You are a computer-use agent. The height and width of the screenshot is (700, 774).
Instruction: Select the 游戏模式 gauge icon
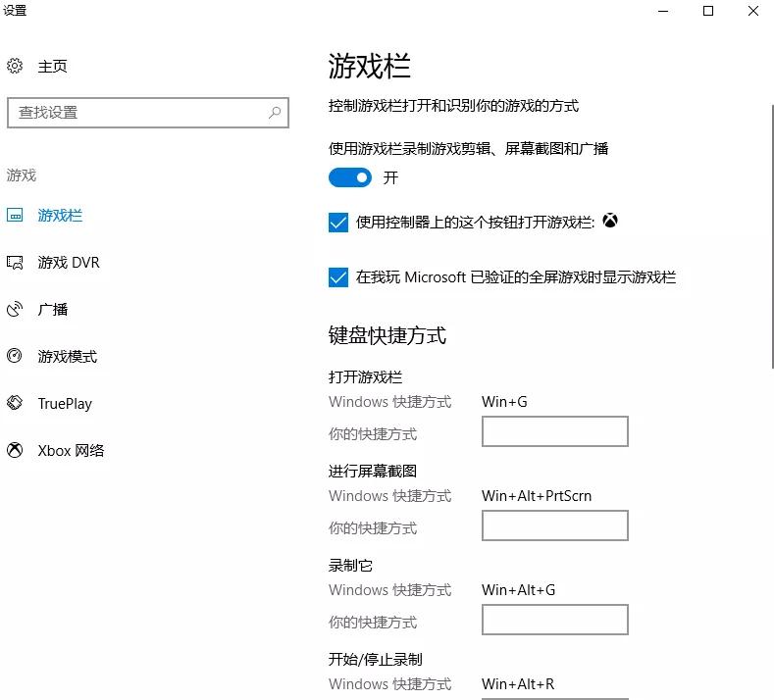pos(15,356)
